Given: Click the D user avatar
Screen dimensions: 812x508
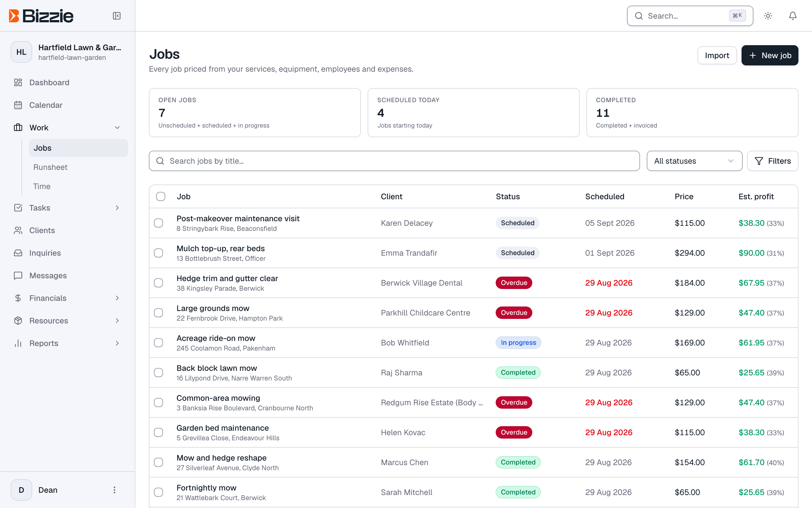Looking at the screenshot, I should coord(21,490).
